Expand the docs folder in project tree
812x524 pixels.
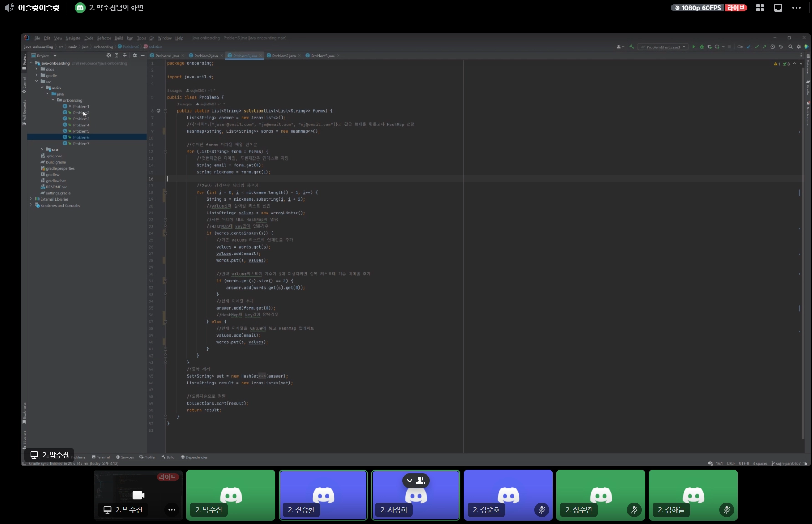pyautogui.click(x=36, y=69)
